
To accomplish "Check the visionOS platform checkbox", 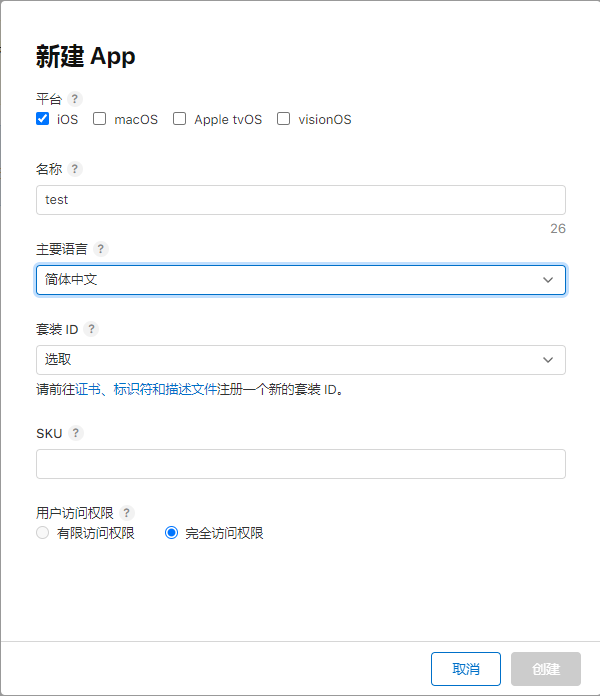I will pyautogui.click(x=284, y=119).
